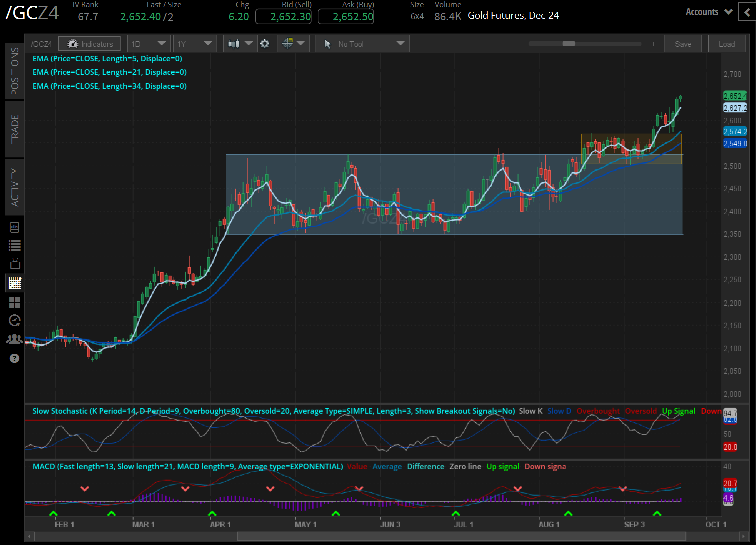756x545 pixels.
Task: Open the No Tool drawing tools dropdown
Action: pos(362,43)
